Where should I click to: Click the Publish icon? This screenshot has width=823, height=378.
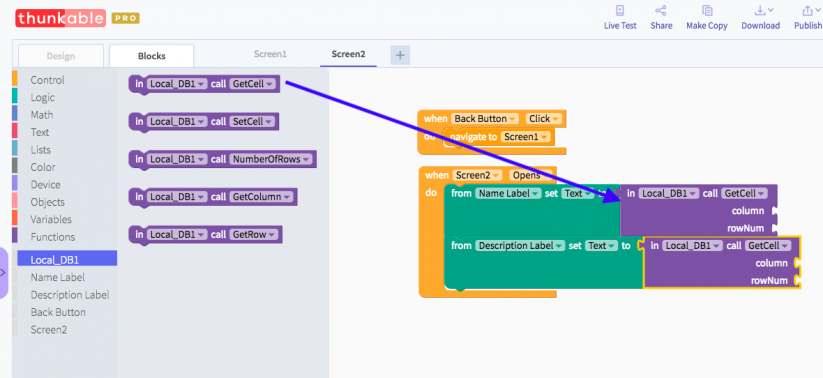pyautogui.click(x=808, y=17)
